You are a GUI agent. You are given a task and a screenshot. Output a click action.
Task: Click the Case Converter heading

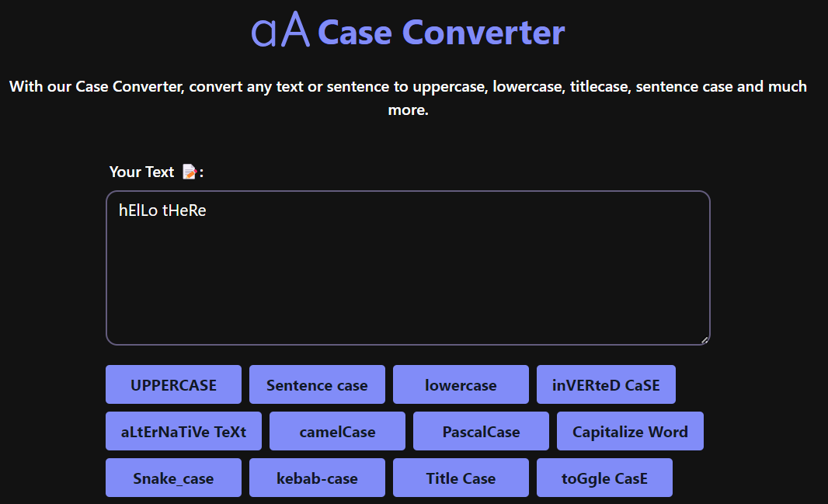click(x=439, y=33)
